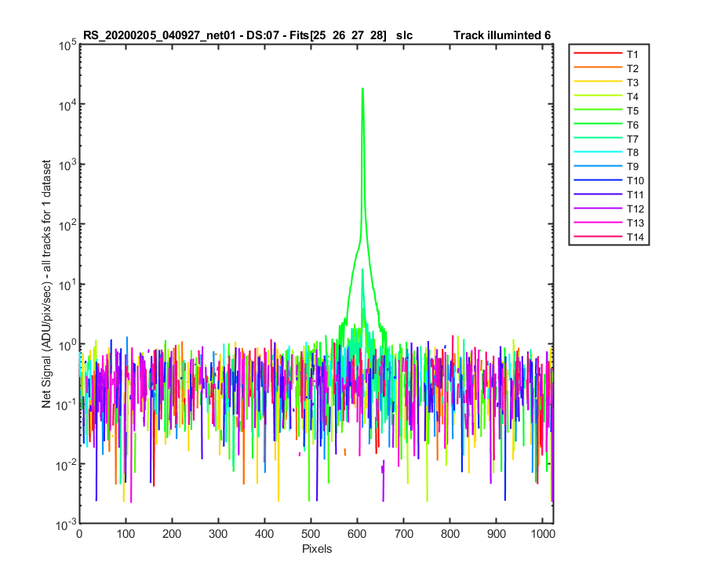This screenshot has height=588, width=706.
Task: Click the y-axis tick label 10^2
Action: 67,225
